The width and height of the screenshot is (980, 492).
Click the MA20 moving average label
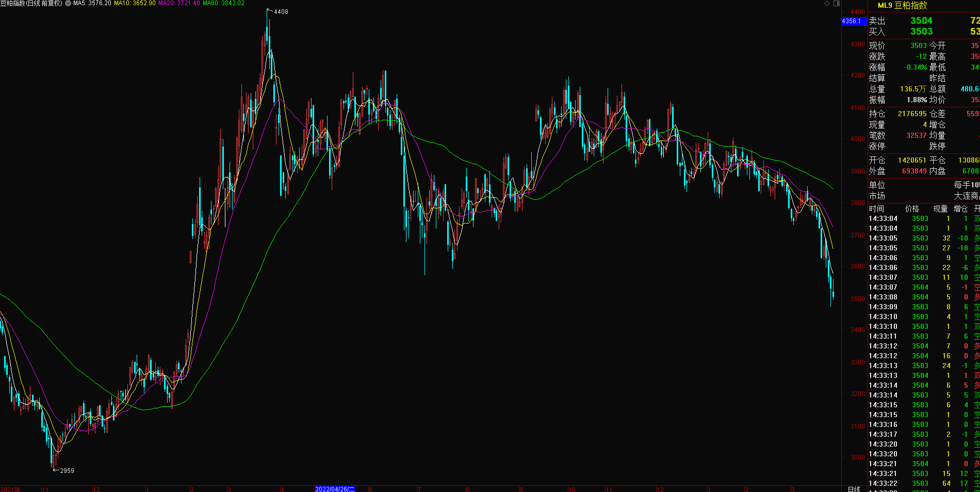click(179, 3)
